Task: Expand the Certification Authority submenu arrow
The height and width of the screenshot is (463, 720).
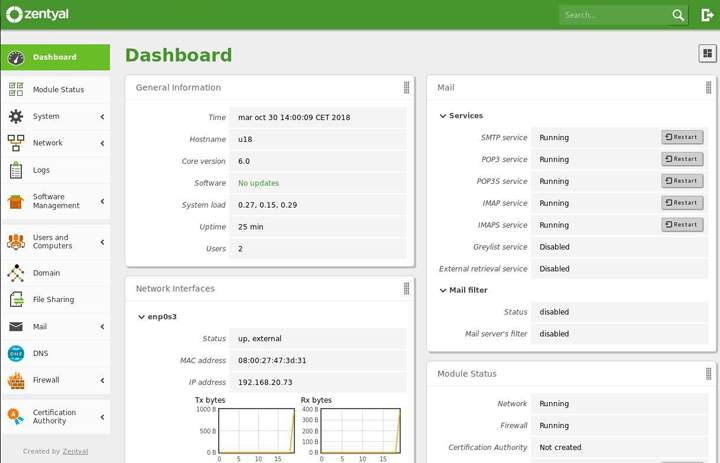Action: click(x=102, y=417)
